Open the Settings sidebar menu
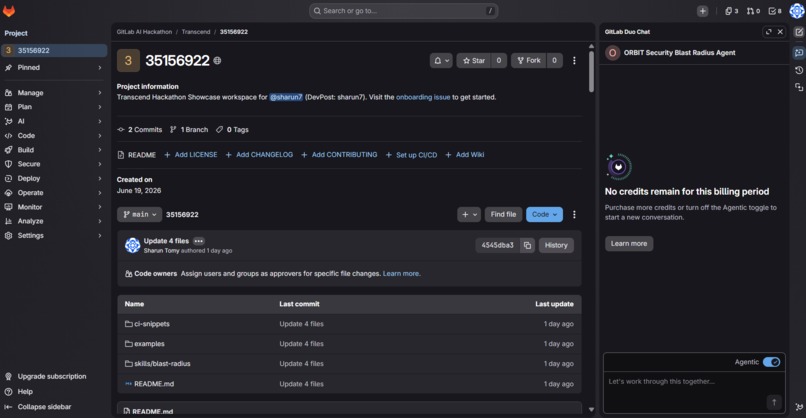The width and height of the screenshot is (806, 418). click(53, 235)
